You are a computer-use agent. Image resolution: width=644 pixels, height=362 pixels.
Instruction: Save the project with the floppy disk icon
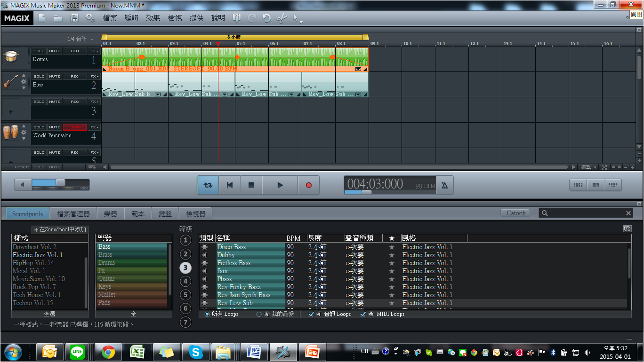pos(74,18)
